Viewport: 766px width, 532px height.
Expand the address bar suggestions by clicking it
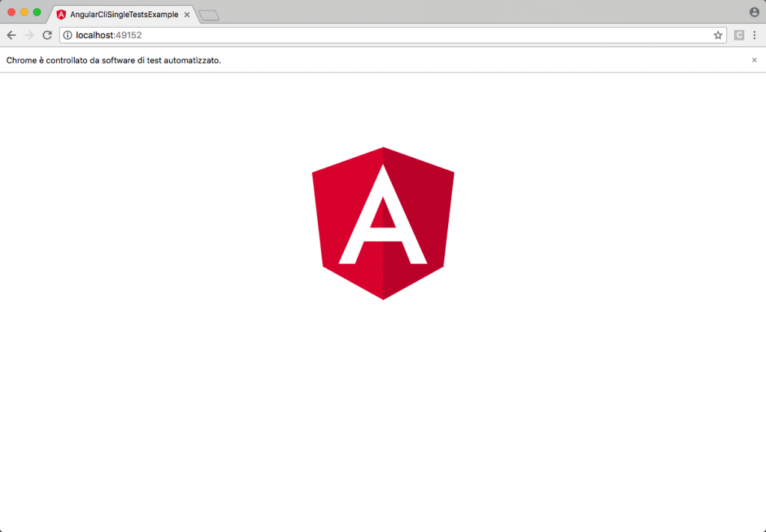tap(374, 34)
